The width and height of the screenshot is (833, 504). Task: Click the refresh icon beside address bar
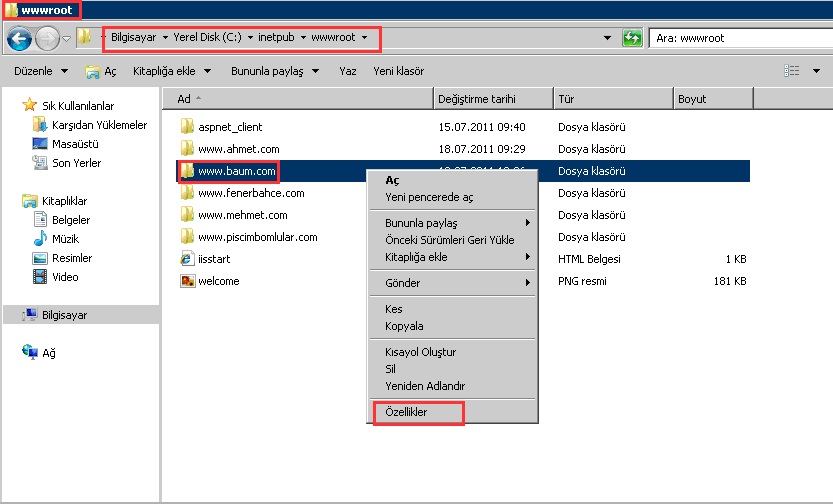click(632, 38)
